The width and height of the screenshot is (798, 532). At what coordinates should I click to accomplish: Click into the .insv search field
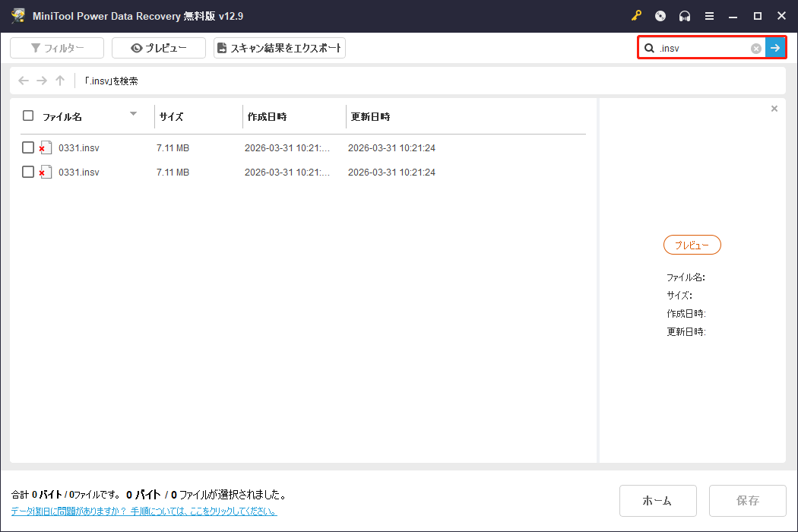pyautogui.click(x=703, y=49)
